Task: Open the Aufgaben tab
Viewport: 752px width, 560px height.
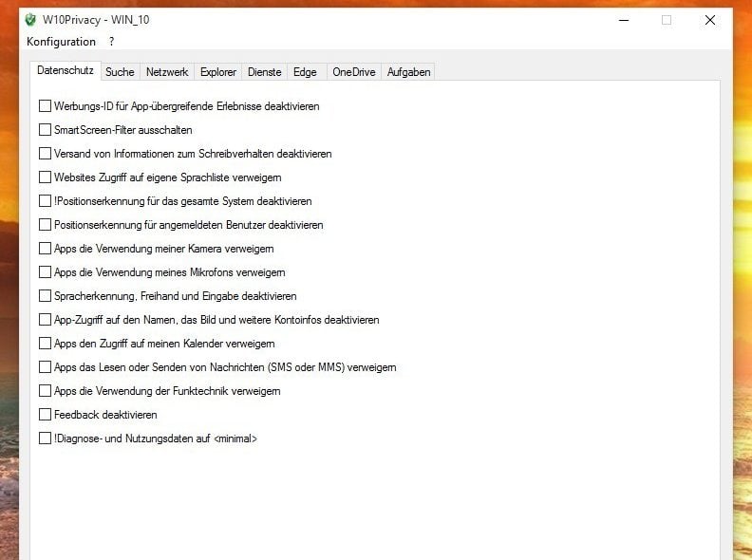Action: (x=408, y=72)
